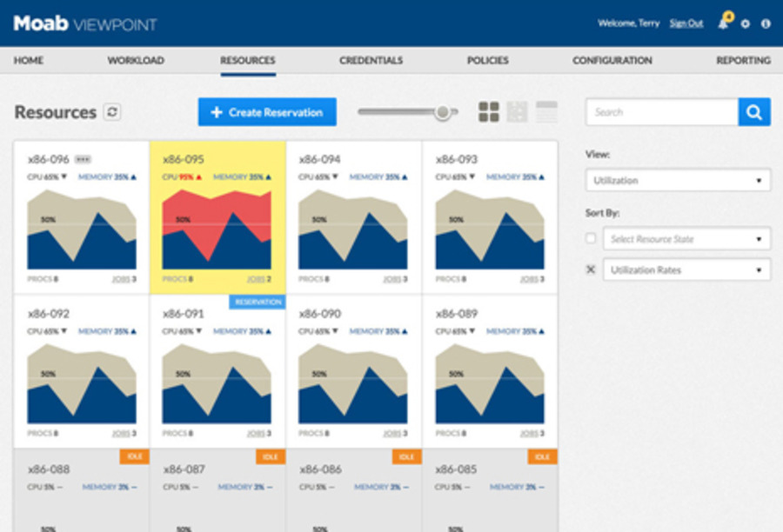Refresh the Resources list
The width and height of the screenshot is (783, 532).
[x=112, y=112]
